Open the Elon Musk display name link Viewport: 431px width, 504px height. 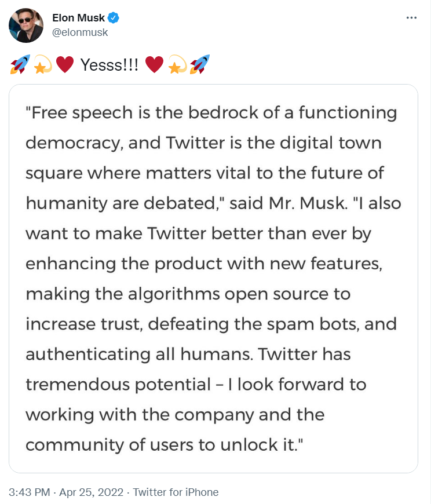click(78, 18)
